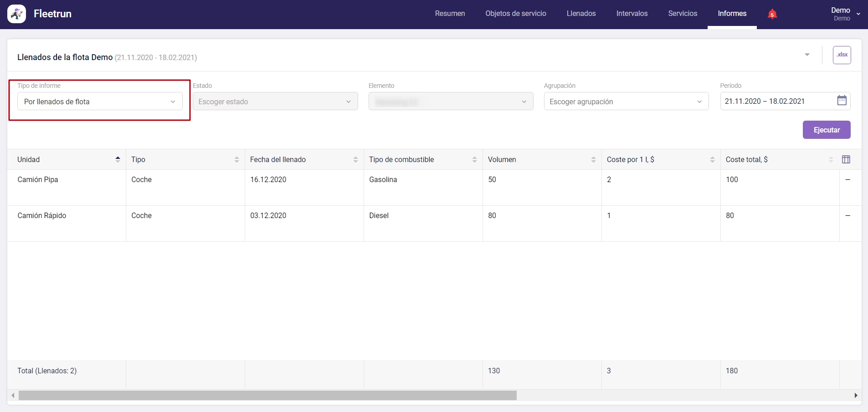Open Tipo de informe dropdown
The image size is (868, 412).
pyautogui.click(x=100, y=102)
